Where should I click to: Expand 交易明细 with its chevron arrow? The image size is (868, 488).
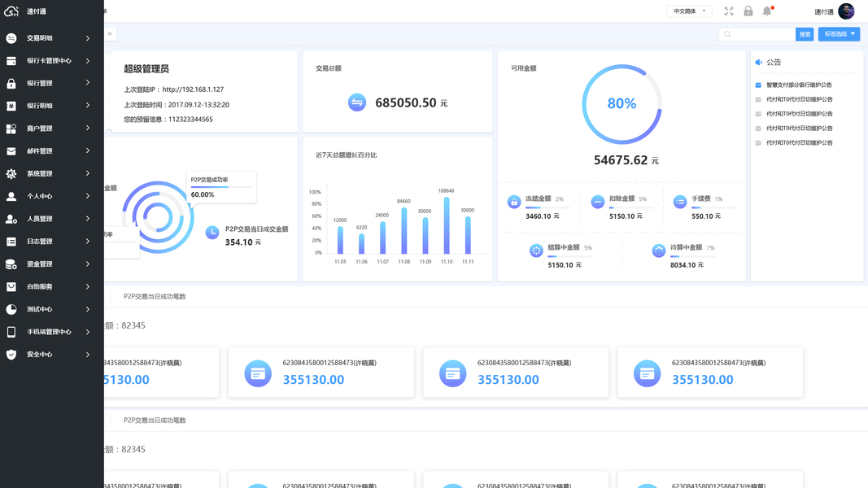tap(88, 38)
